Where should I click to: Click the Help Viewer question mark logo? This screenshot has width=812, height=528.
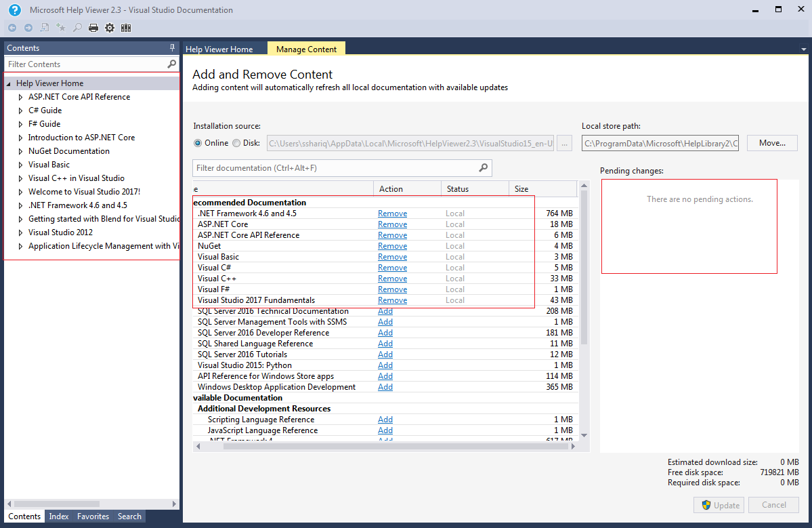pyautogui.click(x=14, y=10)
